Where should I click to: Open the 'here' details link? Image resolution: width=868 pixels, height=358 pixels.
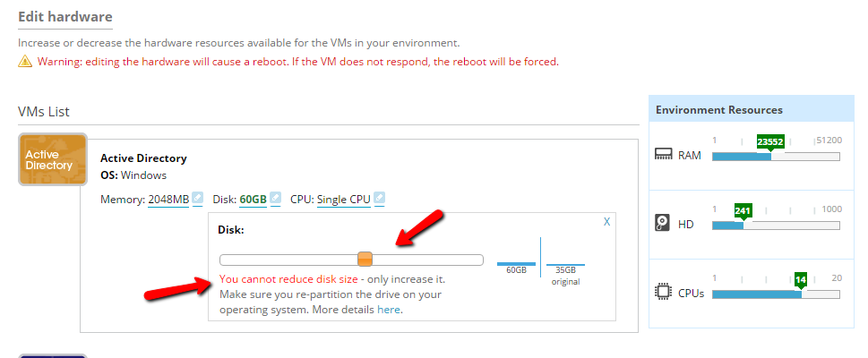[388, 310]
